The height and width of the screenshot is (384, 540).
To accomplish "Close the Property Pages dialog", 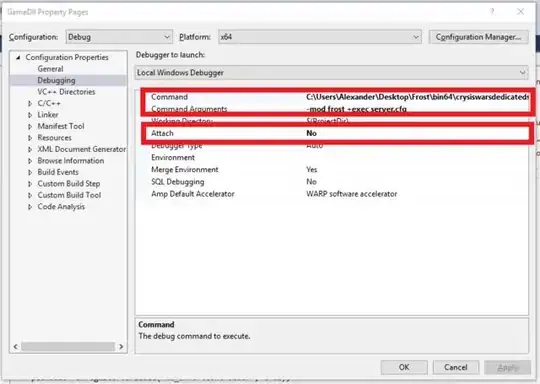I will point(520,12).
